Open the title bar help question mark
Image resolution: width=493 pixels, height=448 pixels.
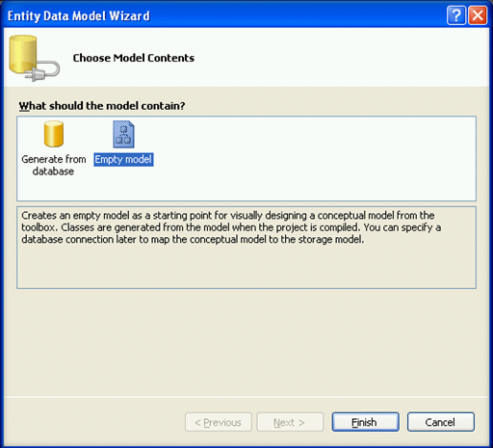pyautogui.click(x=456, y=15)
